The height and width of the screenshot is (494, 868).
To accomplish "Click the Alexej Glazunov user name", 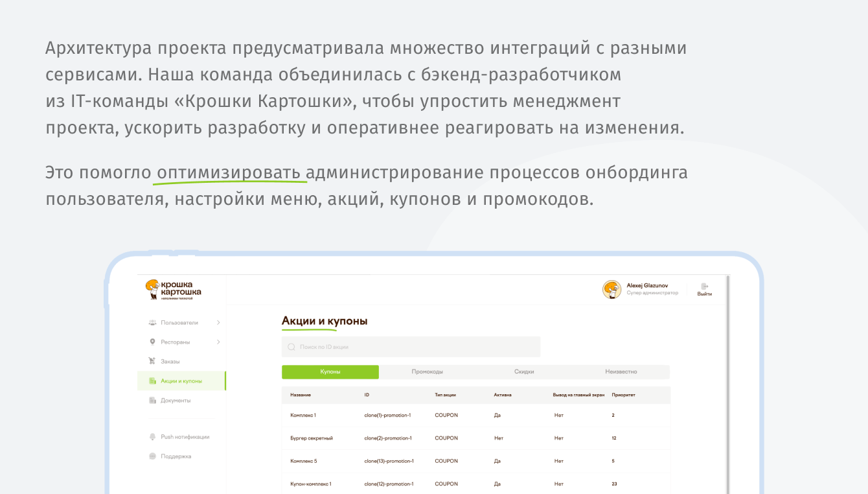I will [x=647, y=285].
